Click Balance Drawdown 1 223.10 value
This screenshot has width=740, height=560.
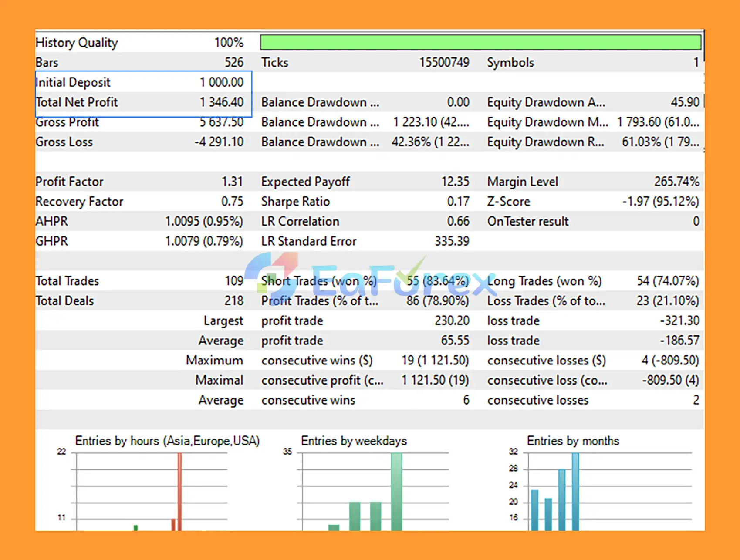(x=431, y=122)
